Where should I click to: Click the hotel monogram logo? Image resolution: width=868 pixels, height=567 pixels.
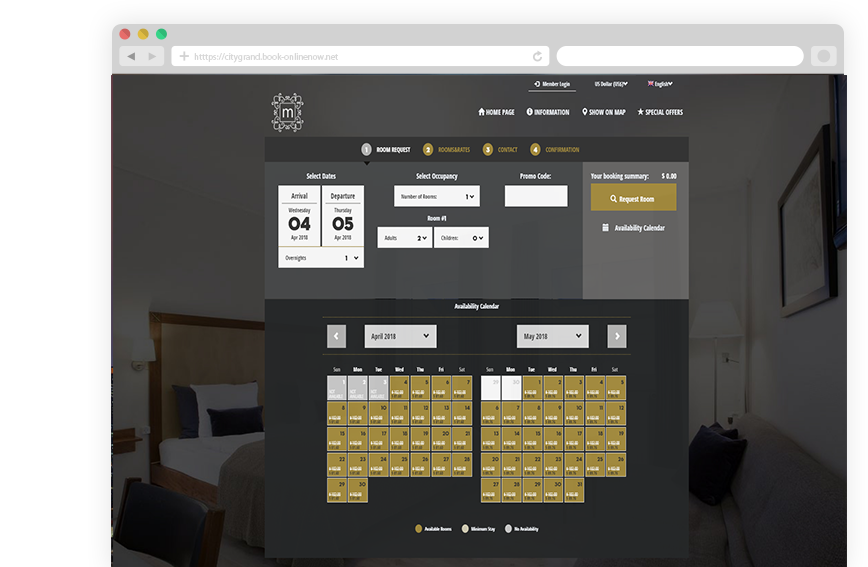click(287, 112)
